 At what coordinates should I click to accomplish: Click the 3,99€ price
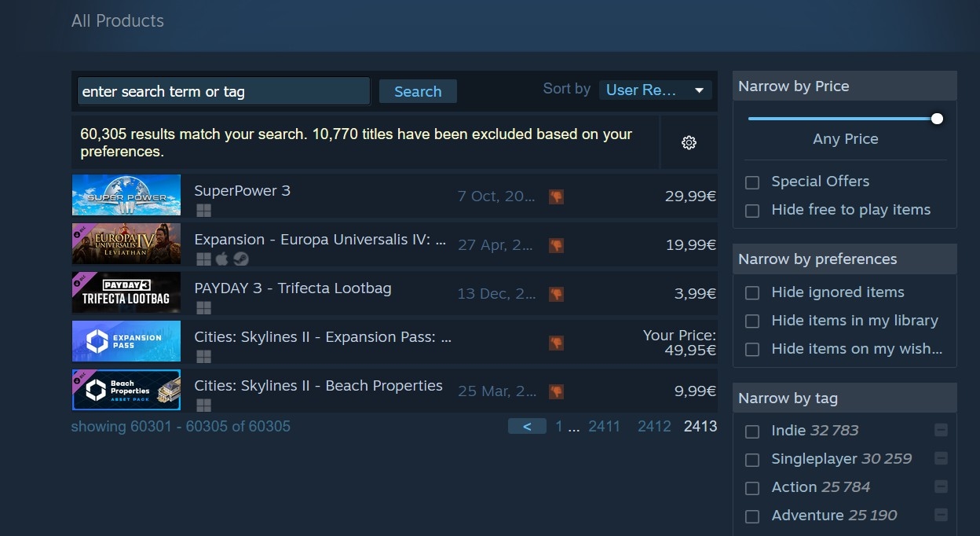point(695,293)
